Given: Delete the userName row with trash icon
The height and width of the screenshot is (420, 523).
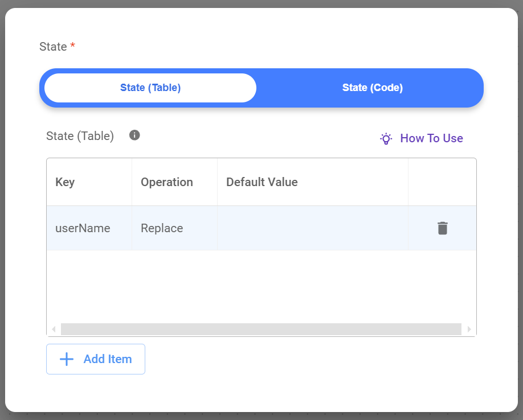Looking at the screenshot, I should click(443, 228).
